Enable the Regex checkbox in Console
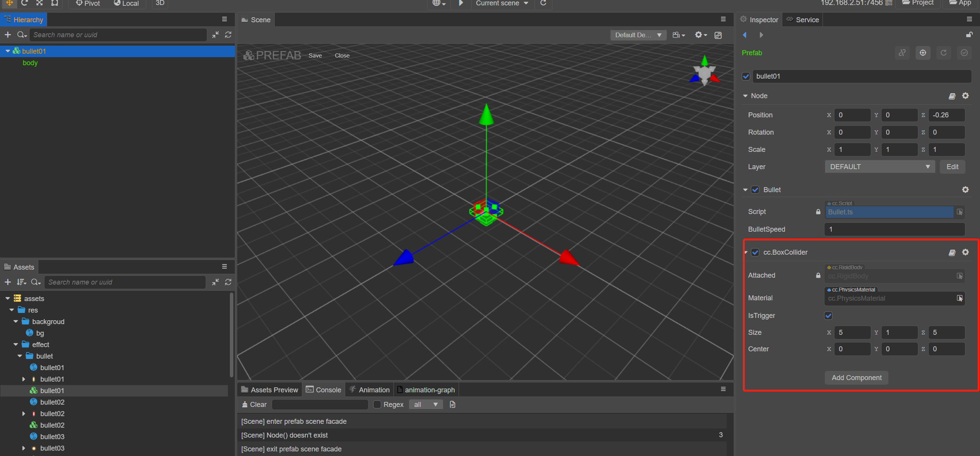The image size is (980, 456). tap(377, 404)
